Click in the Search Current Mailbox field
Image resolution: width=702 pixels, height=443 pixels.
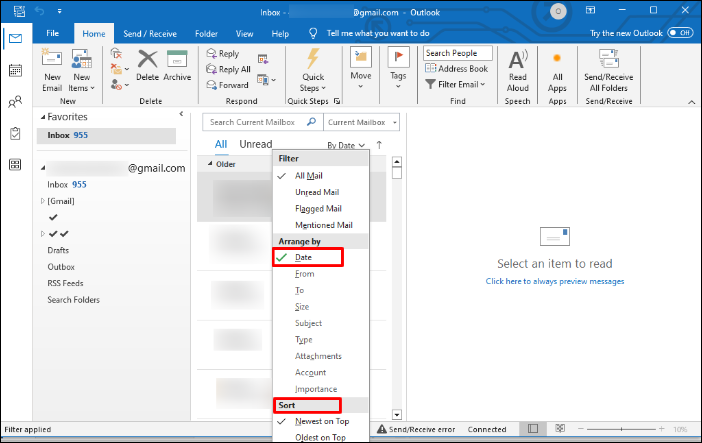[263, 122]
